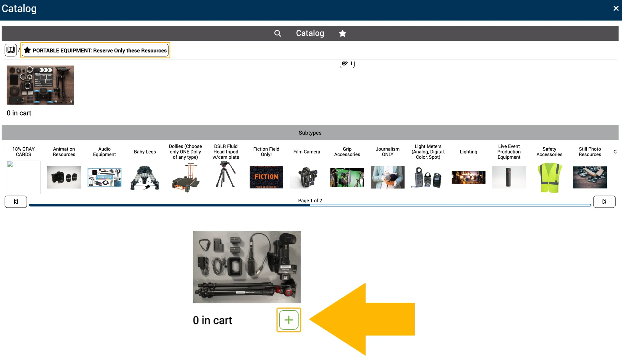This screenshot has width=622, height=364.
Task: Close the Catalog dialog
Action: pyautogui.click(x=616, y=8)
